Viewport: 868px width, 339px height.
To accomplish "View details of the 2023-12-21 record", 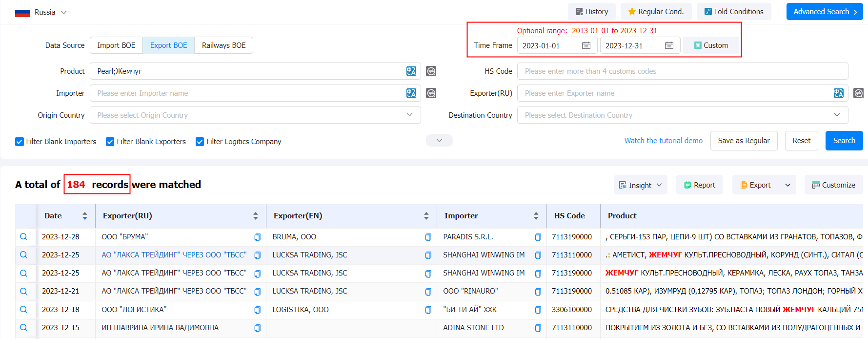I will (23, 292).
